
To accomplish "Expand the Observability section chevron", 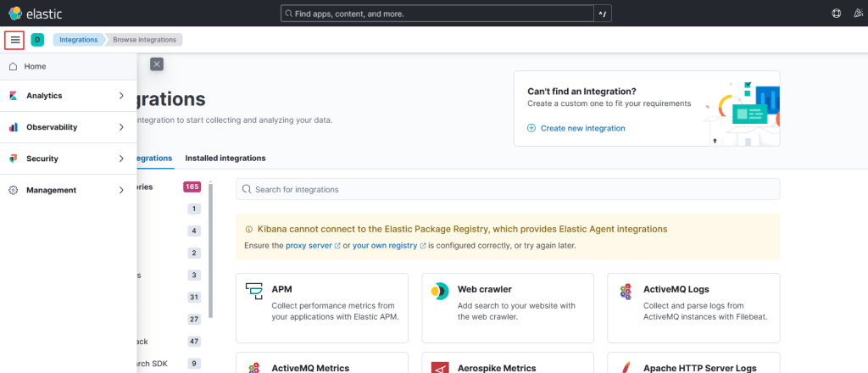I will click(x=122, y=127).
